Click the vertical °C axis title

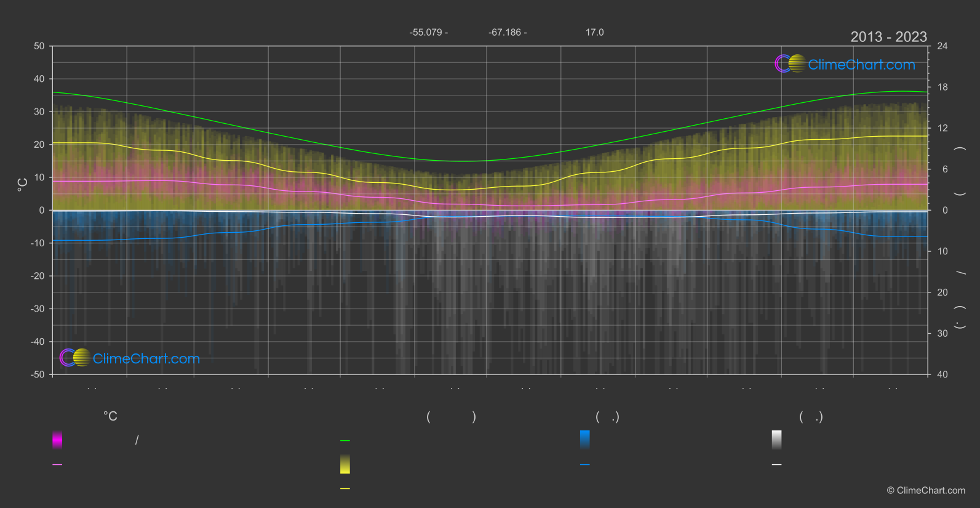click(x=23, y=185)
